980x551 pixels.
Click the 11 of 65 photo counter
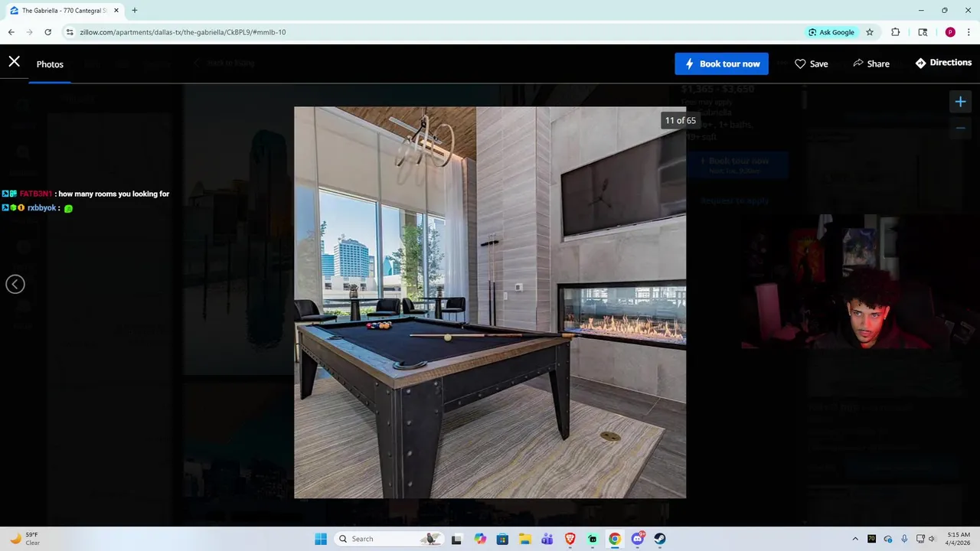tap(680, 120)
